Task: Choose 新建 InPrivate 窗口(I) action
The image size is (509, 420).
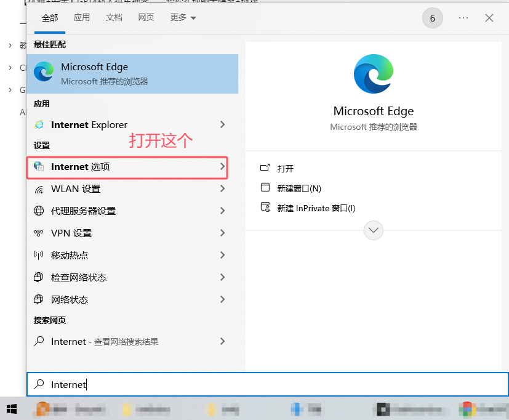Action: point(316,208)
